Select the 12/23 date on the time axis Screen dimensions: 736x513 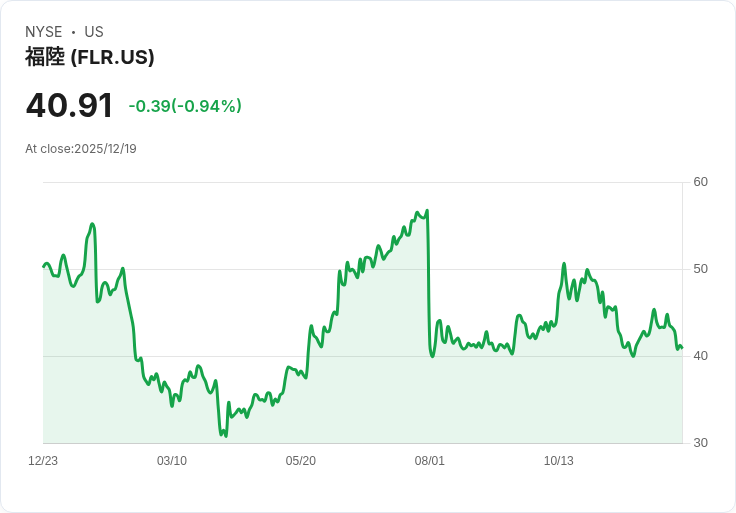(43, 461)
